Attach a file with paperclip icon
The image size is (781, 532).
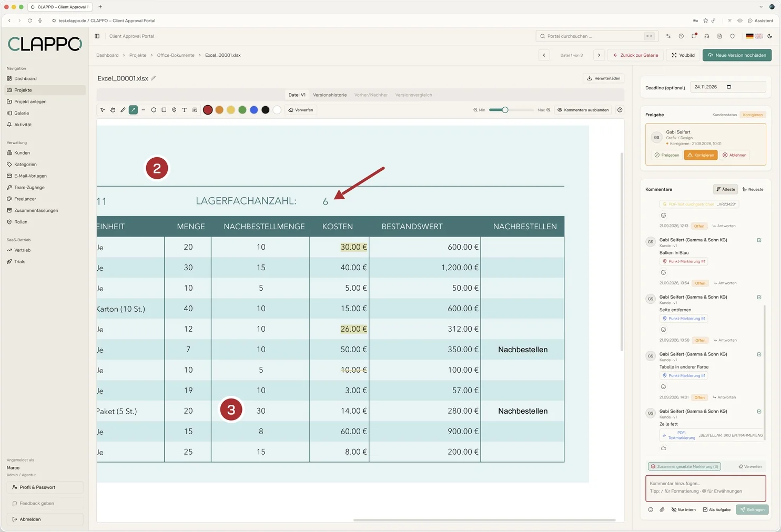coord(662,509)
